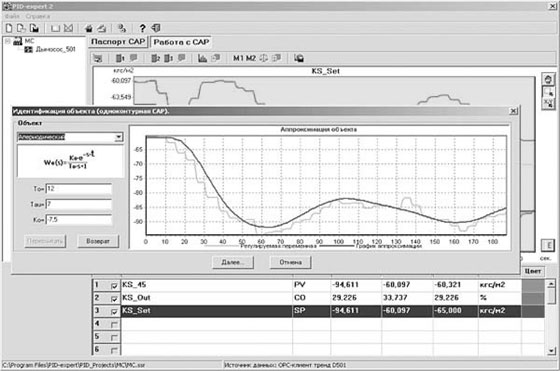Click the histogram chart toolbar icon
Viewport: 560px width, 371px height.
coord(202,58)
